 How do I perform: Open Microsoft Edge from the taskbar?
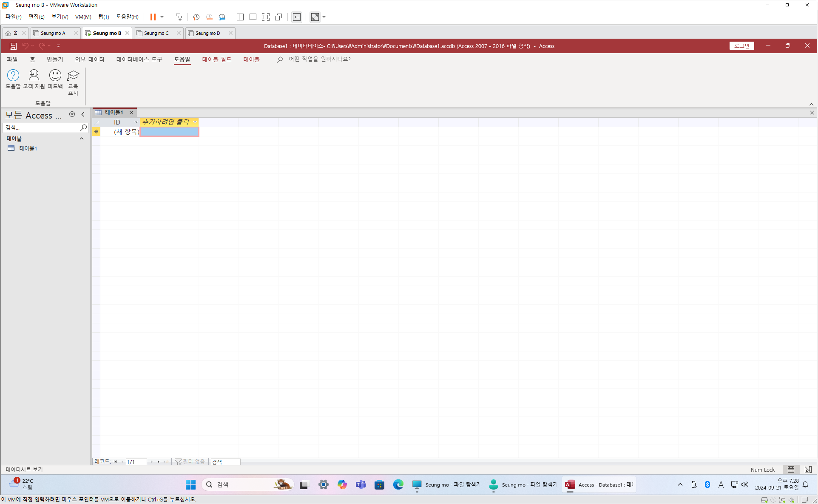pyautogui.click(x=398, y=484)
